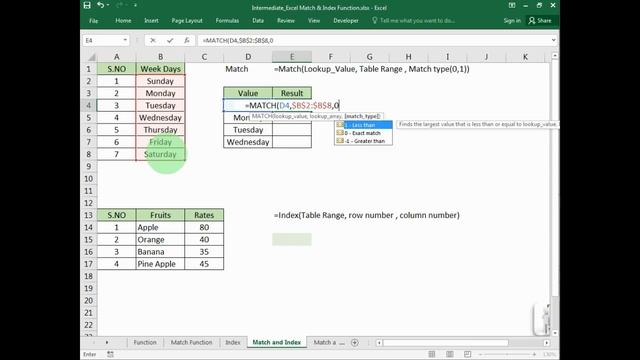Click the light green shaded cell E15

tap(292, 240)
